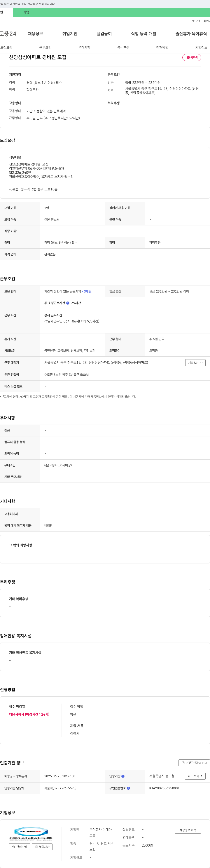Open the 직업 능력 개발 menu
The width and height of the screenshot is (210, 868).
pyautogui.click(x=143, y=34)
